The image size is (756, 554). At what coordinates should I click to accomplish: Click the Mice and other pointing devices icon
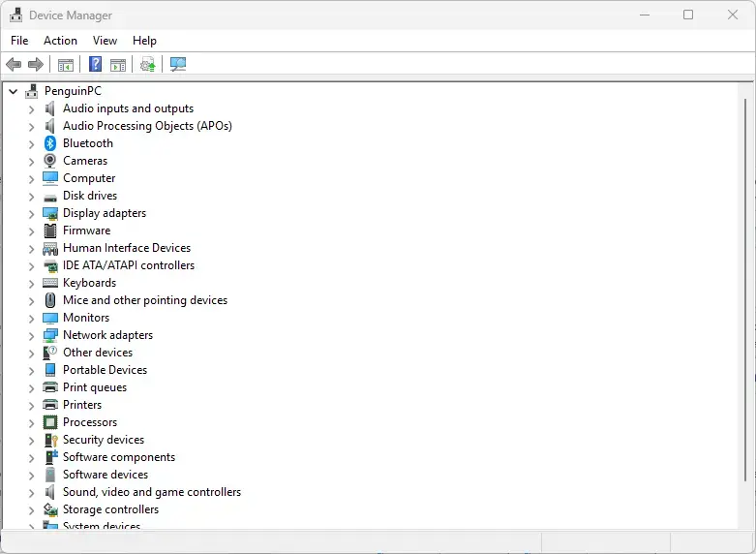(x=50, y=300)
